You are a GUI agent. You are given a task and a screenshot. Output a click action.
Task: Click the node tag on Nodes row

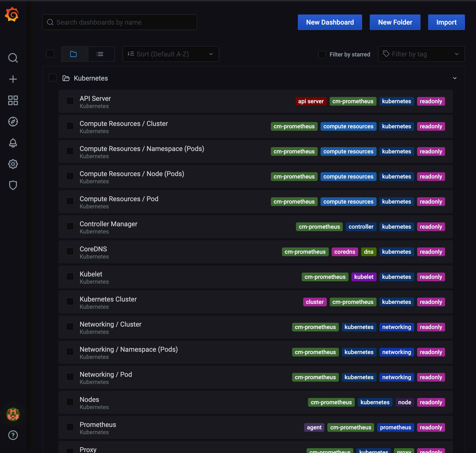tap(405, 402)
